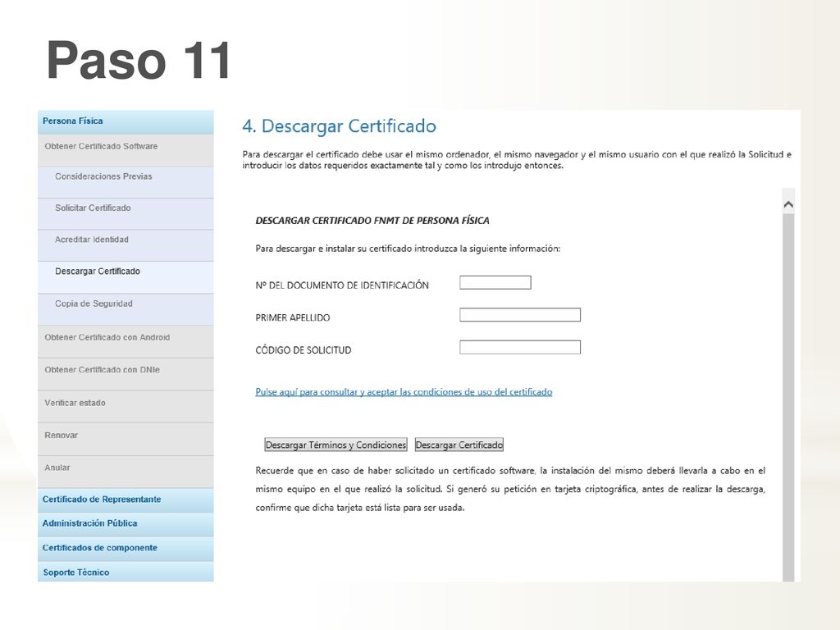
Task: Click the Descargar Certificado button
Action: (459, 445)
